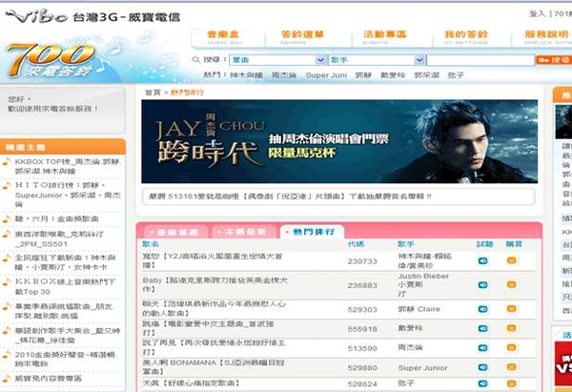Click hot keyword 周杰倫 below the search bar

[284, 75]
